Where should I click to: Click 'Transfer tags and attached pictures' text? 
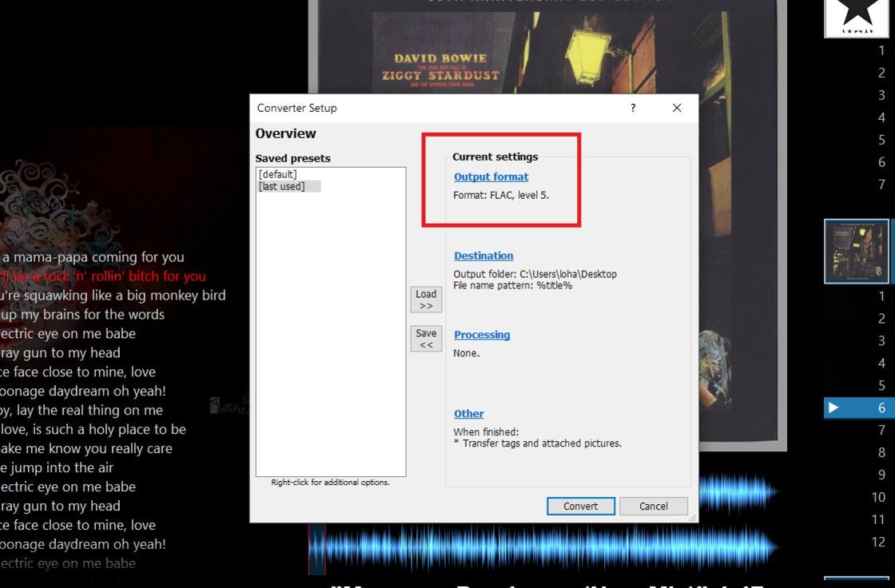(542, 443)
